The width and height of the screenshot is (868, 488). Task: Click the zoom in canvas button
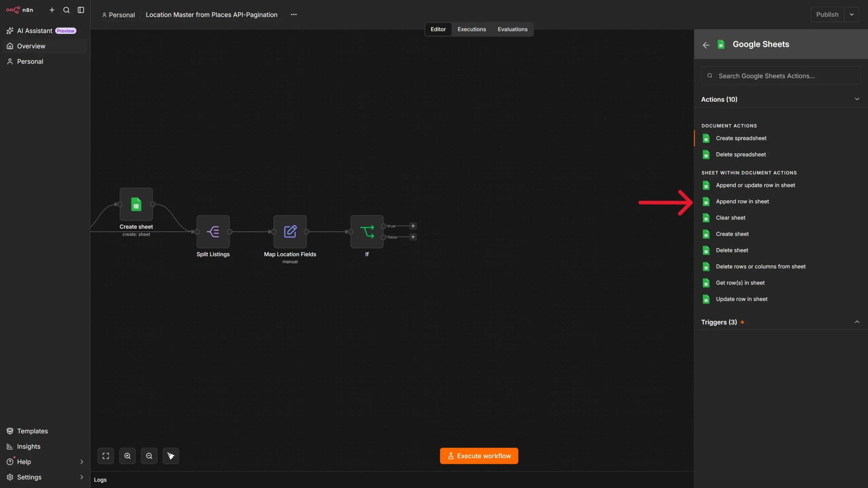(x=127, y=456)
